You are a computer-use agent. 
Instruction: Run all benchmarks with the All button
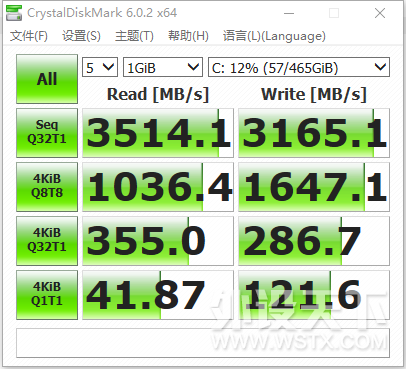tap(47, 79)
